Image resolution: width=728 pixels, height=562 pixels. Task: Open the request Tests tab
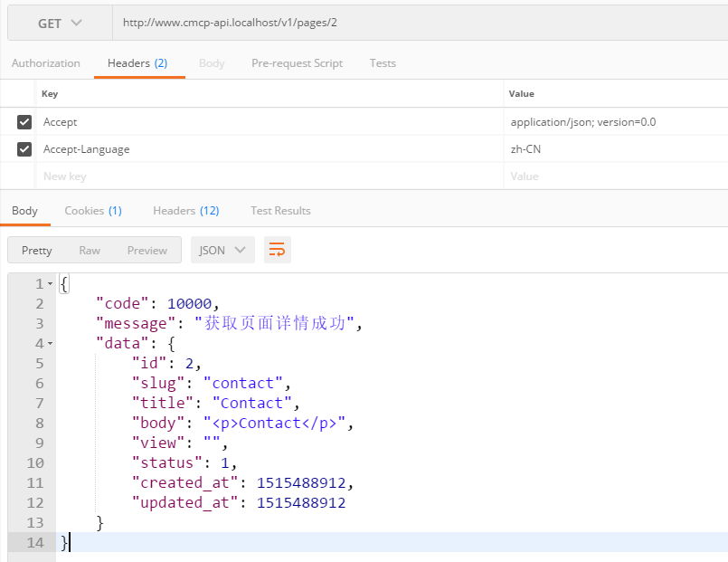point(383,63)
